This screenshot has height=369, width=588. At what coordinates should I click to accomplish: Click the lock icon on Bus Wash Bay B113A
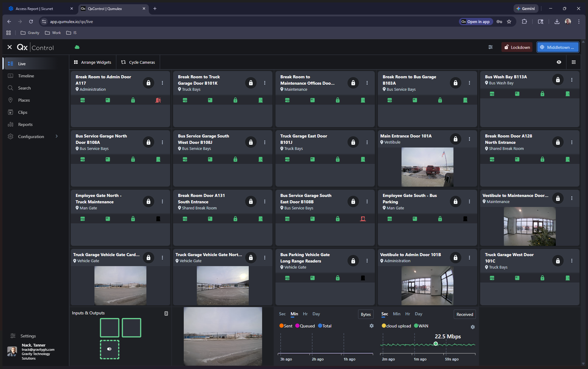tap(558, 80)
